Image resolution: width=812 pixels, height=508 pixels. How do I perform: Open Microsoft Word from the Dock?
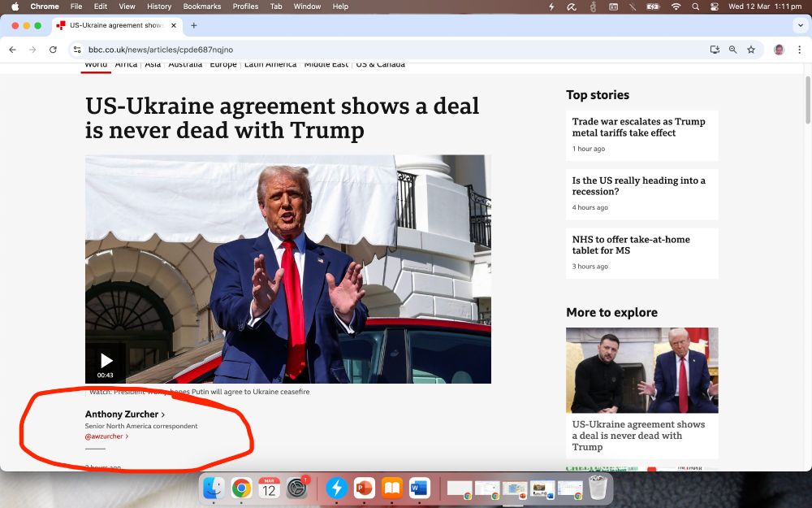(x=420, y=488)
